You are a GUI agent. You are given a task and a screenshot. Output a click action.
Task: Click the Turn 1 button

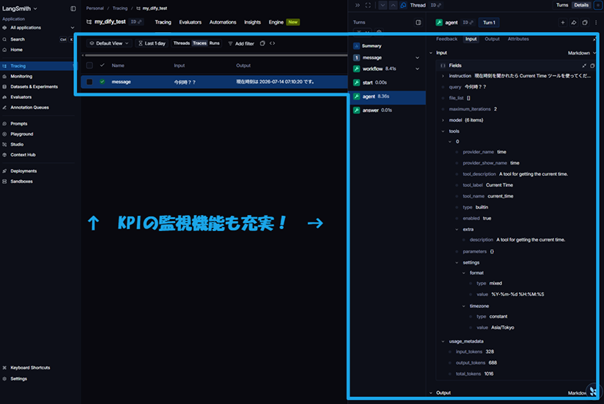click(x=489, y=22)
